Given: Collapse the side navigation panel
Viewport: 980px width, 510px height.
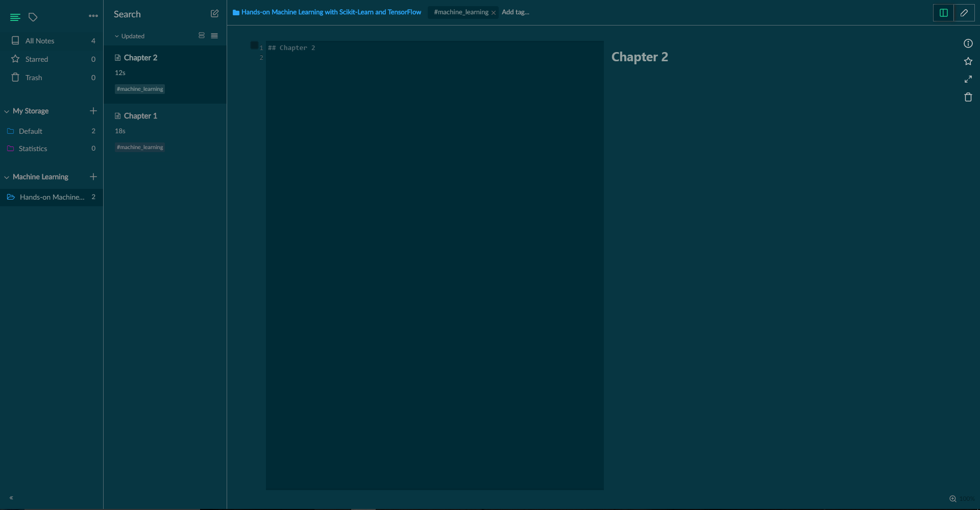Looking at the screenshot, I should [x=11, y=498].
